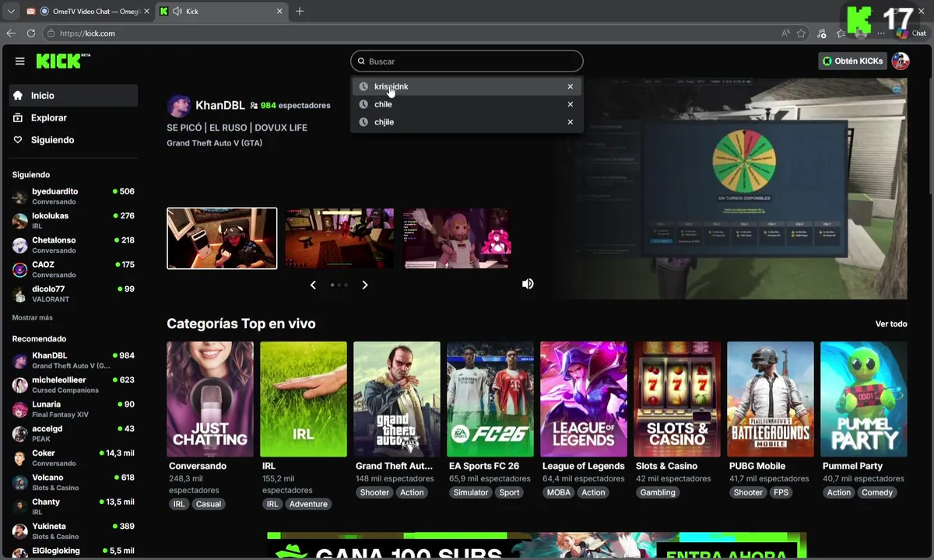The image size is (934, 560).
Task: Click the KICK logo
Action: pyautogui.click(x=63, y=61)
